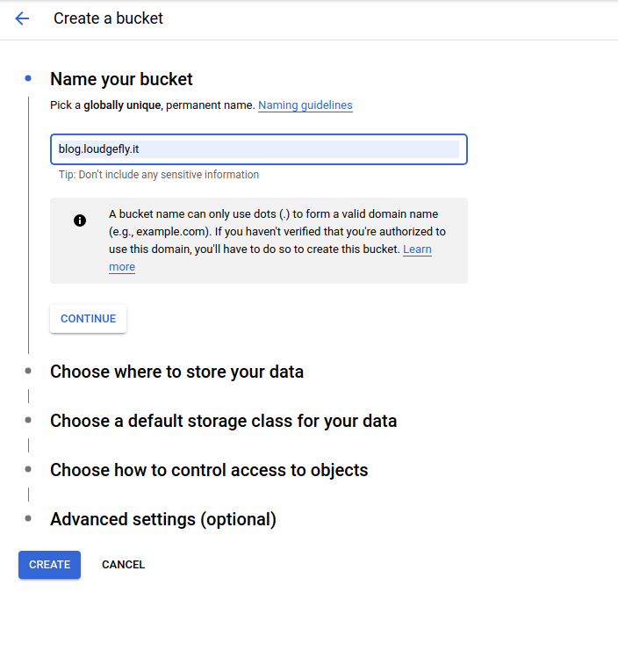Click the sensitive information tip text

point(158,175)
